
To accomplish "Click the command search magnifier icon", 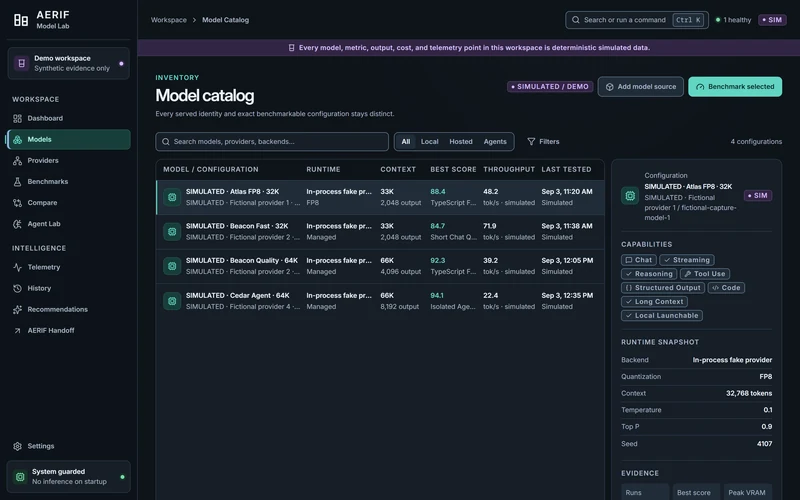I will pos(576,20).
